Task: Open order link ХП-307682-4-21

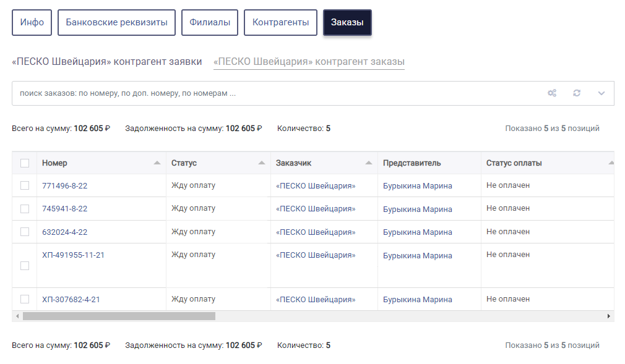Action: (x=71, y=300)
